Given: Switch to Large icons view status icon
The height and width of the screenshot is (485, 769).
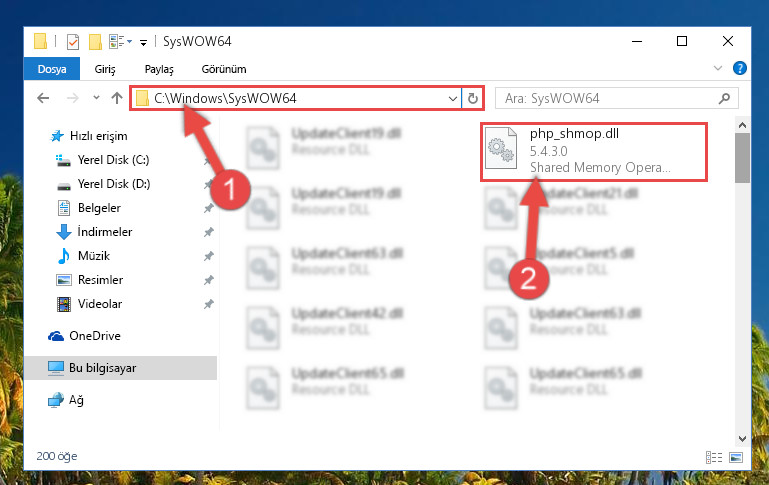Looking at the screenshot, I should click(736, 458).
